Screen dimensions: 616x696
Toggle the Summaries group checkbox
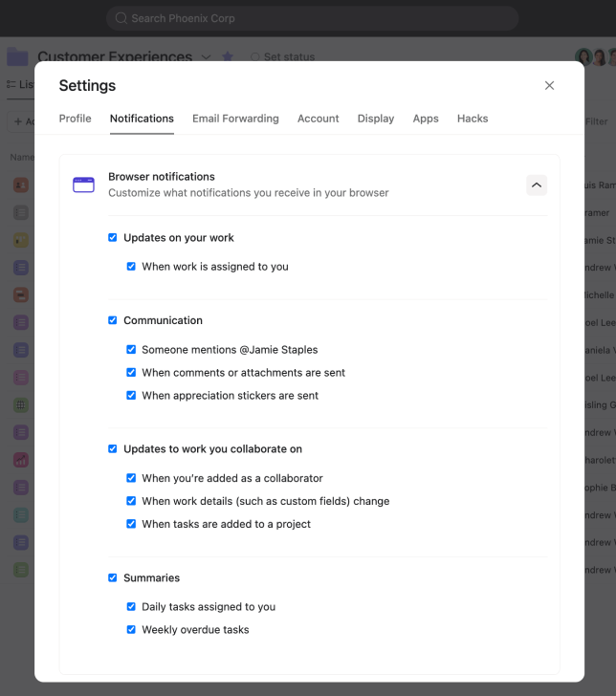113,578
